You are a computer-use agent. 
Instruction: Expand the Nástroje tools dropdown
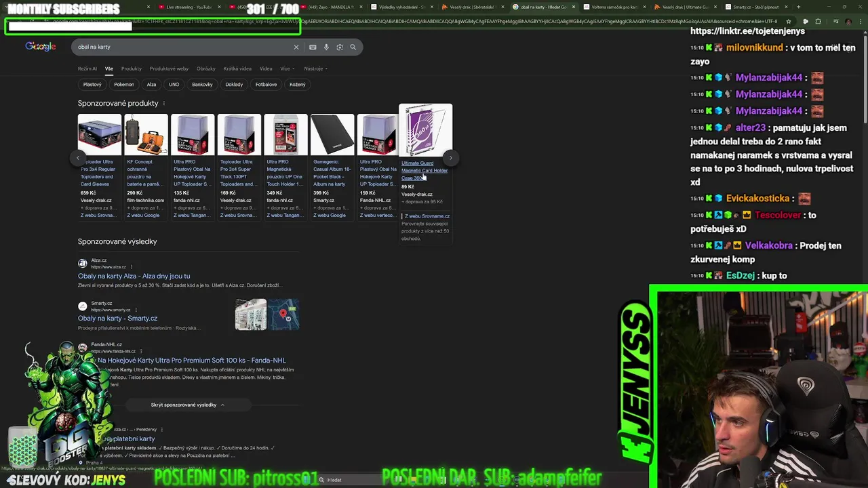[315, 68]
